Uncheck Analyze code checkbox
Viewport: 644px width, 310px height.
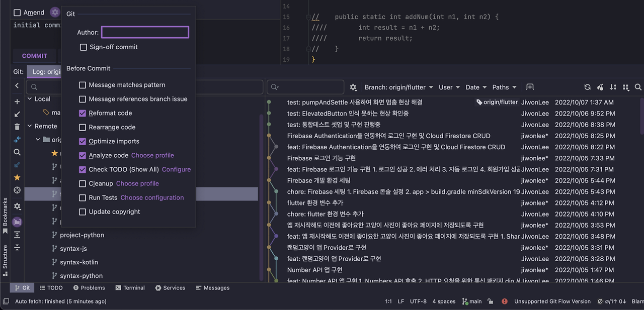pos(83,155)
